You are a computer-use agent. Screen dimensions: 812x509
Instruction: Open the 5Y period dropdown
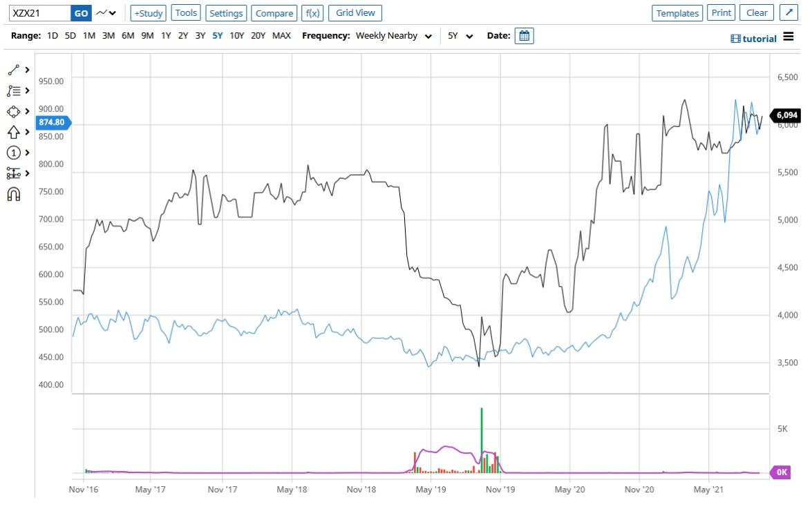(x=460, y=36)
